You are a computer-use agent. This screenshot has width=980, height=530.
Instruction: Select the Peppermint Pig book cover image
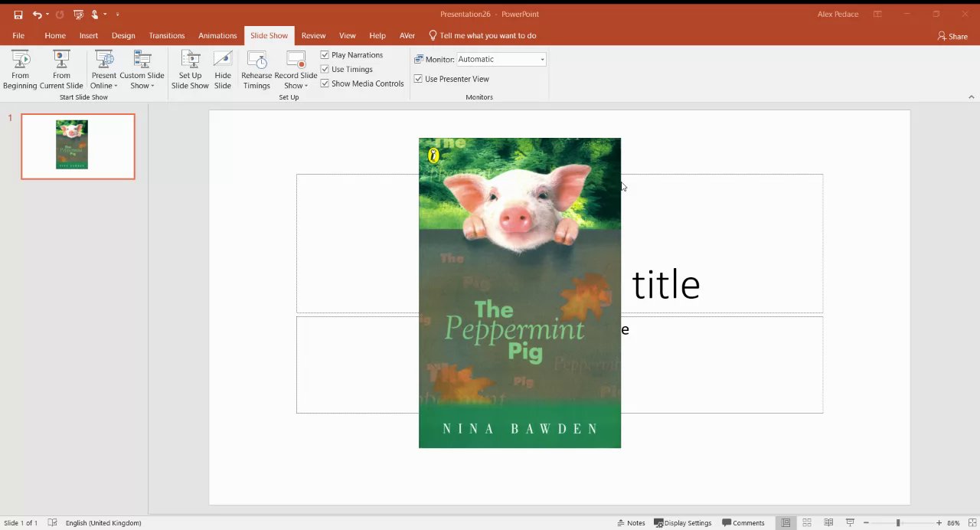pos(520,293)
